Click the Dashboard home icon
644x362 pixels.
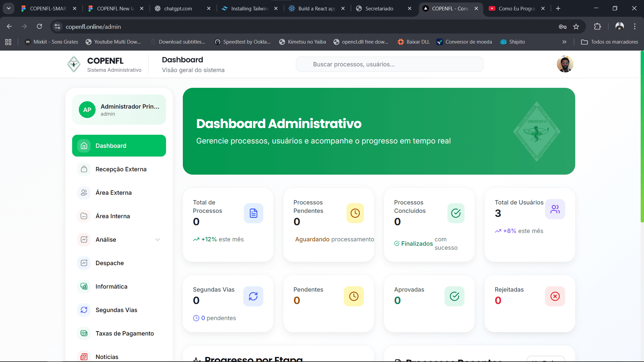coord(84,146)
